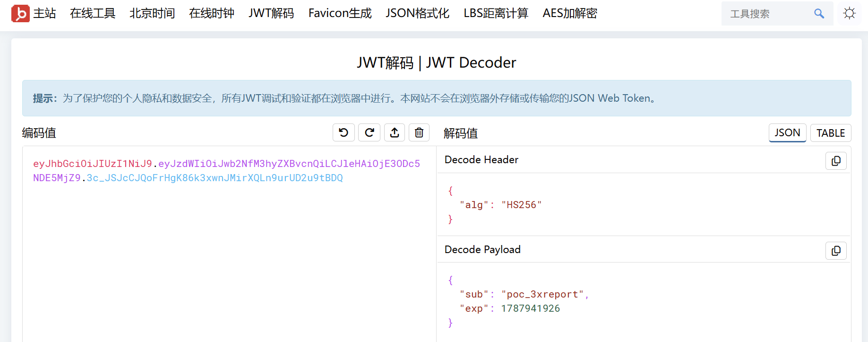Click the privacy notice starting with 提示
This screenshot has height=342, width=868.
tap(437, 98)
